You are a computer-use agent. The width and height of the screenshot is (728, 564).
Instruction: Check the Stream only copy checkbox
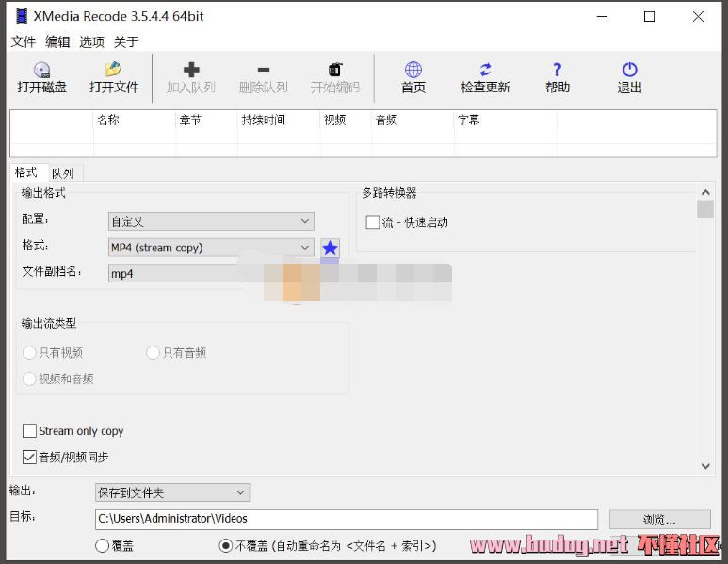pyautogui.click(x=29, y=431)
